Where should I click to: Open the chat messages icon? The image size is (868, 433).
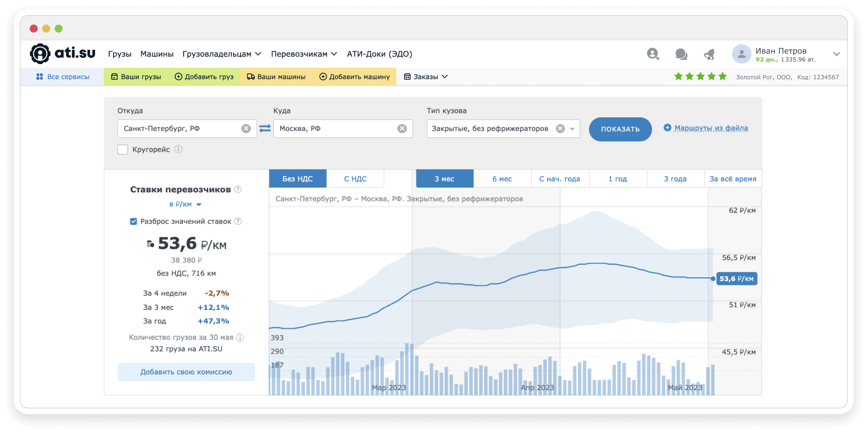tap(681, 54)
